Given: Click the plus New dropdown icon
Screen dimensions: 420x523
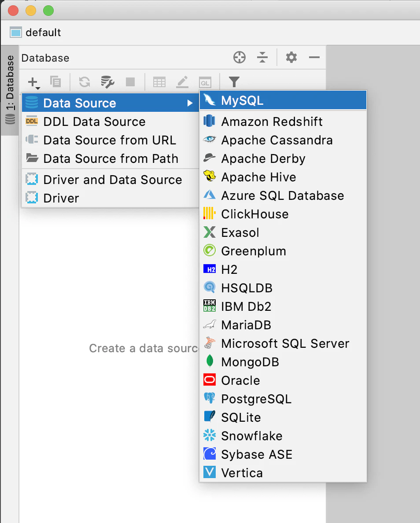Looking at the screenshot, I should pos(33,82).
